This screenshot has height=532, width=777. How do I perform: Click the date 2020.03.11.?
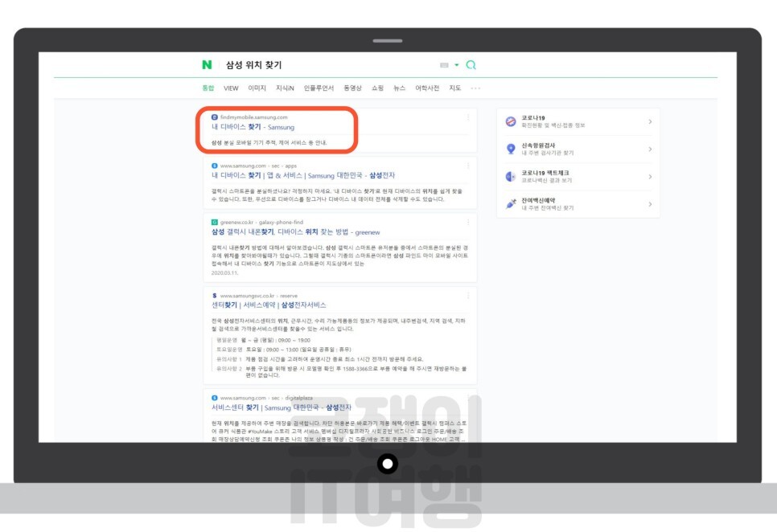tap(225, 272)
